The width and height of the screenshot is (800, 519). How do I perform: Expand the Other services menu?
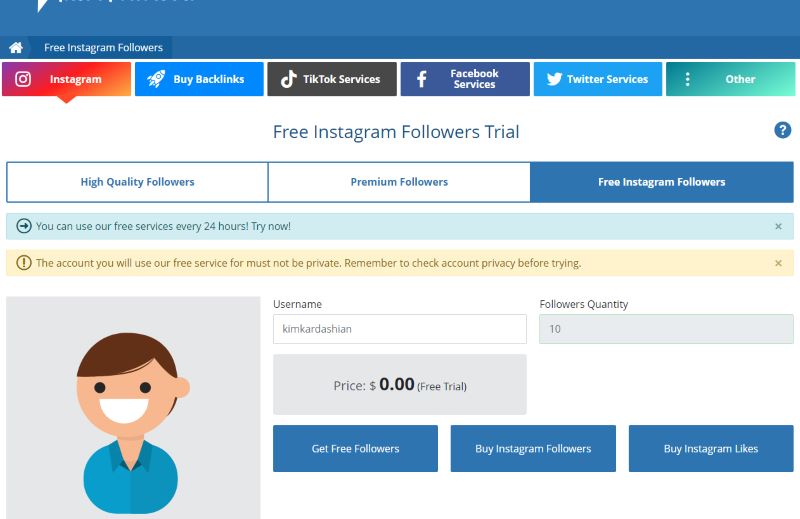[x=730, y=79]
